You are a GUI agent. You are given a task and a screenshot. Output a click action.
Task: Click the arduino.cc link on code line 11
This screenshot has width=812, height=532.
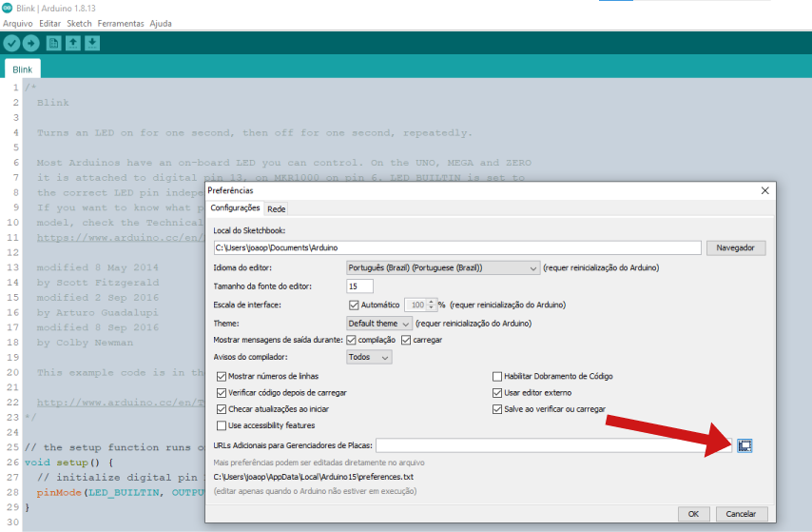(120, 238)
